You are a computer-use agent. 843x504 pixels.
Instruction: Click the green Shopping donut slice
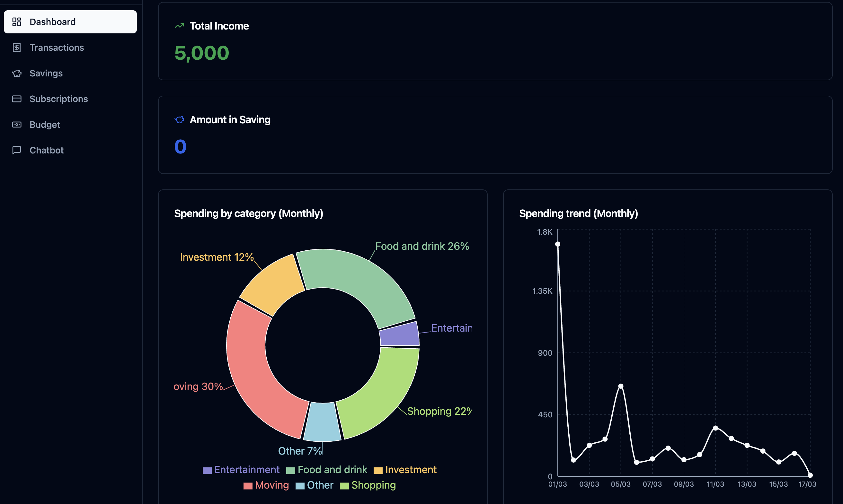coord(379,393)
